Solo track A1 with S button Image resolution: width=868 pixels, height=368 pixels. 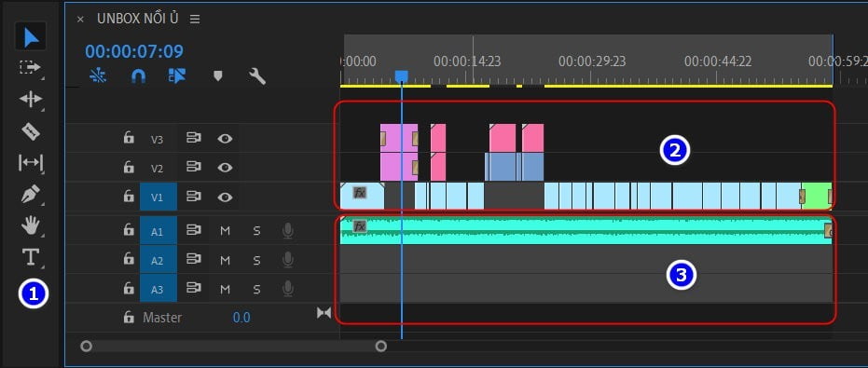click(x=256, y=231)
